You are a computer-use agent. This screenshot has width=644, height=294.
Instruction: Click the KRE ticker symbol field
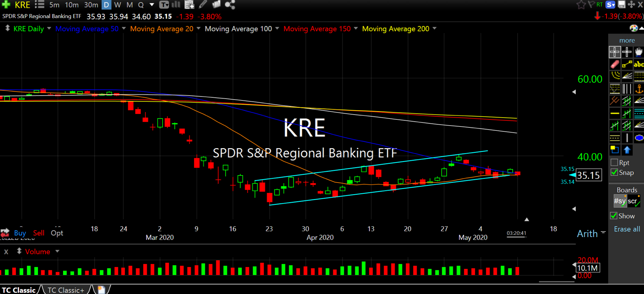pyautogui.click(x=23, y=5)
